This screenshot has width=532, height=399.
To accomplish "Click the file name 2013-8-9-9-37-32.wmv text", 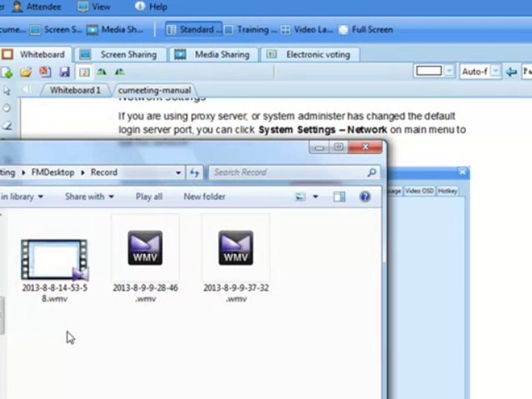I will pos(236,293).
